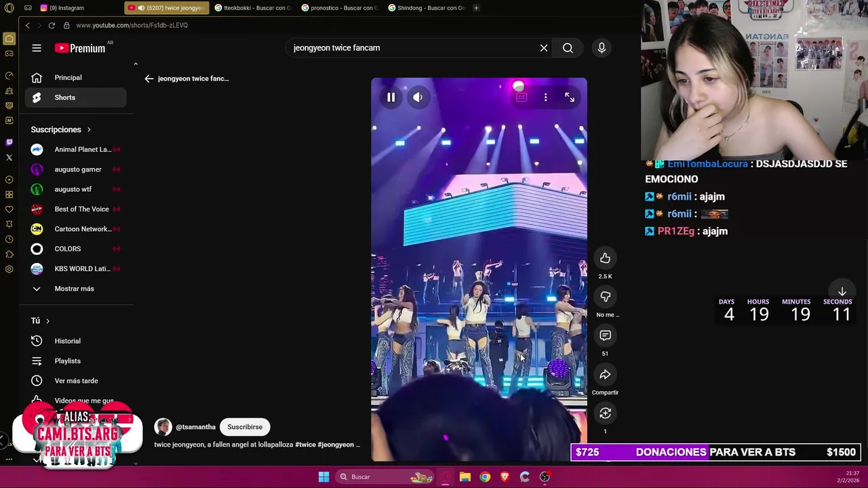Click into the jeongyeon twice fancam search field
This screenshot has height=488, width=868.
(x=414, y=48)
